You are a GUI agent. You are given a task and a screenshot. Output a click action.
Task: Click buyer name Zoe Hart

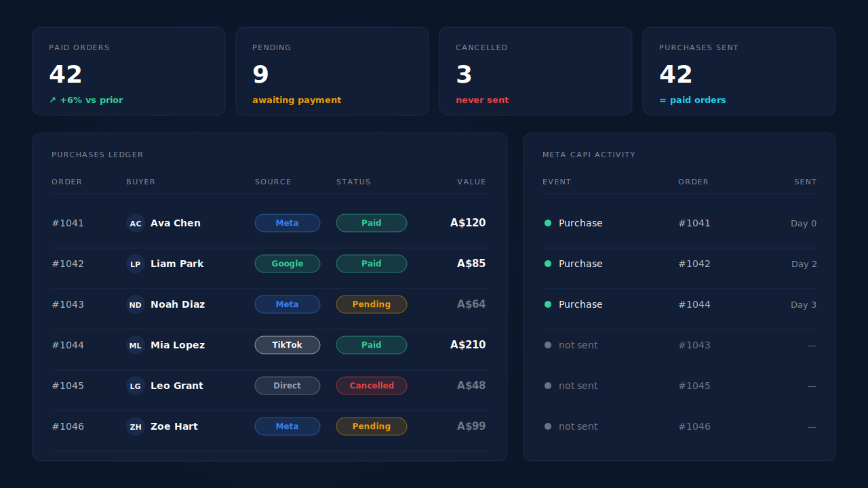coord(174,426)
